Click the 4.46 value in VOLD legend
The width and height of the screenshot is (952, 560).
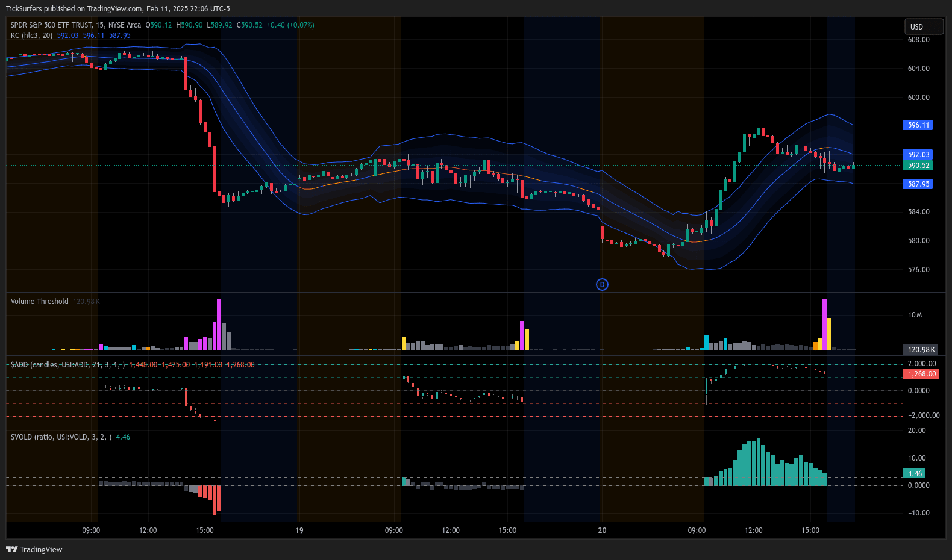(x=123, y=437)
